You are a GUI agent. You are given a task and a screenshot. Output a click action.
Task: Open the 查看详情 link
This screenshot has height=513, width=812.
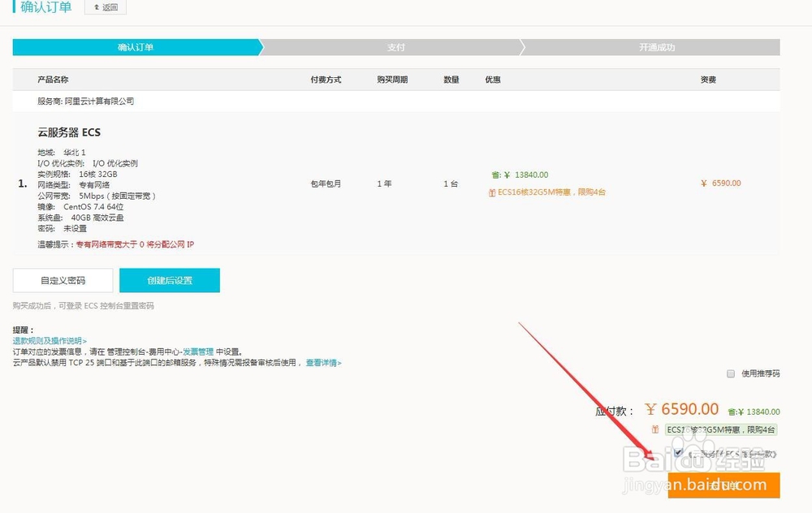[x=323, y=362]
